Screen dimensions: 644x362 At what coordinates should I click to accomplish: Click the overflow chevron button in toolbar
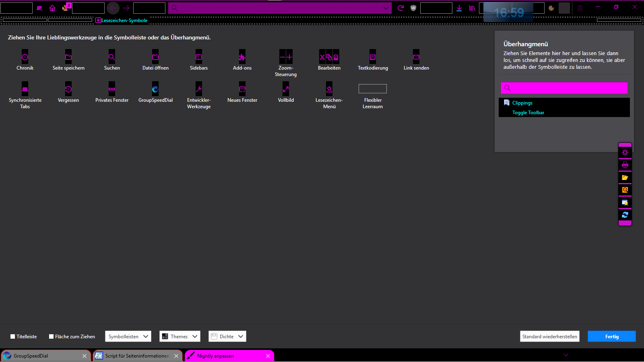564,8
